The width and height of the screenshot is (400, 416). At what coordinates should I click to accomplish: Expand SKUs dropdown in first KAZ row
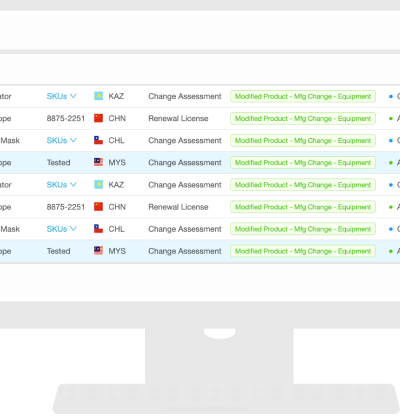click(x=62, y=96)
